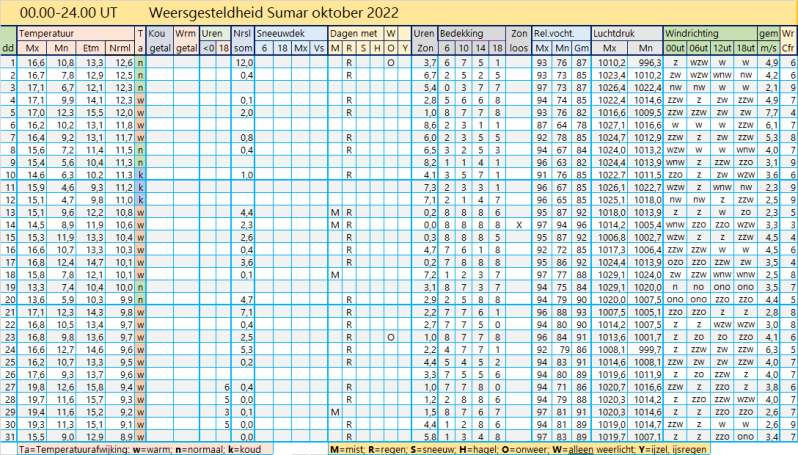Screen dimensions: 798x455
Task: Select wind direction 'no' on day 19
Action: pos(699,287)
